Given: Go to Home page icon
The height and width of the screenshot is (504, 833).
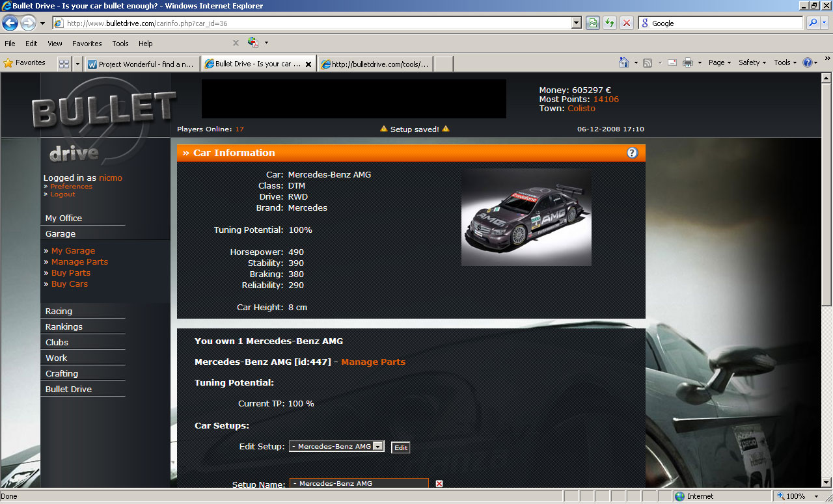Looking at the screenshot, I should point(624,62).
